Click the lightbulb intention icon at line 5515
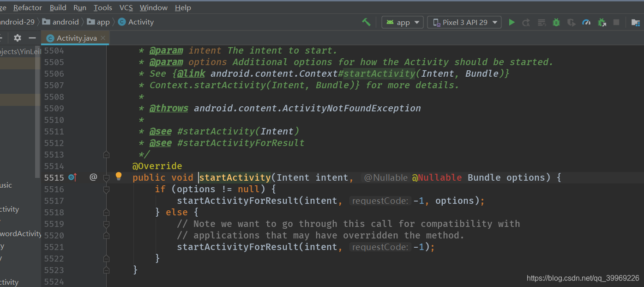The image size is (644, 287). [x=118, y=176]
